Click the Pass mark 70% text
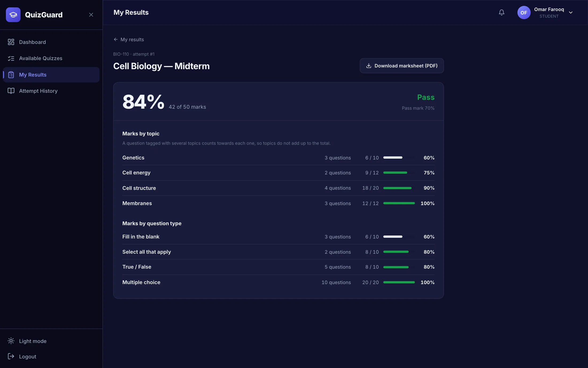The width and height of the screenshot is (588, 368). click(418, 108)
